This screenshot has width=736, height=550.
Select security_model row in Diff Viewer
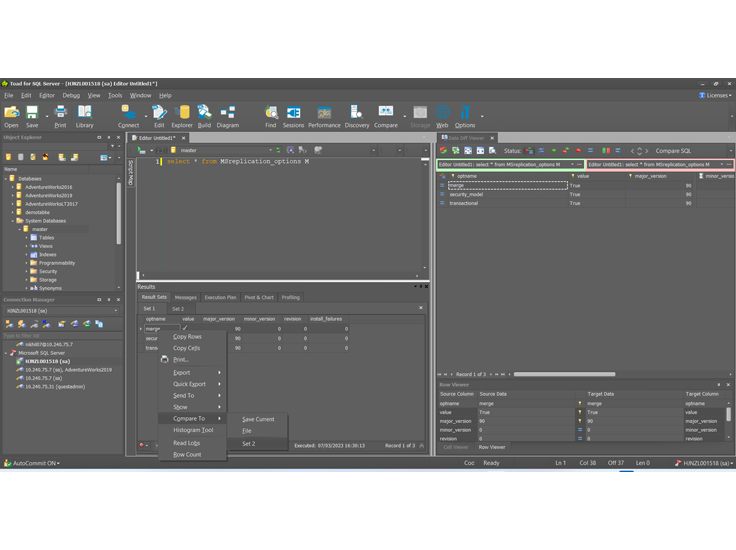click(585, 194)
